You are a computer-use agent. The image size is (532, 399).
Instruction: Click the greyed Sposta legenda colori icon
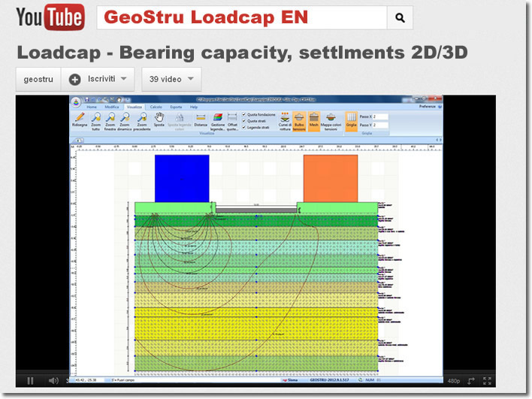(x=180, y=117)
